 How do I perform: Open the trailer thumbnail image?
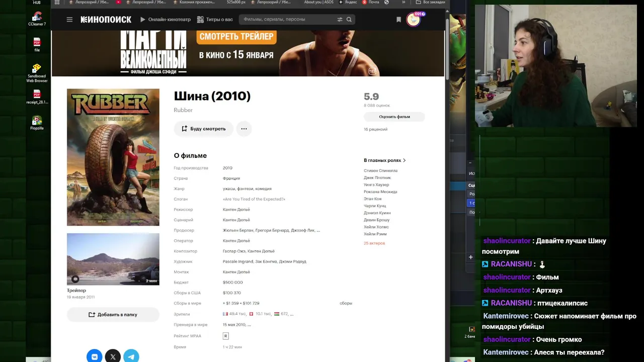pos(113,259)
